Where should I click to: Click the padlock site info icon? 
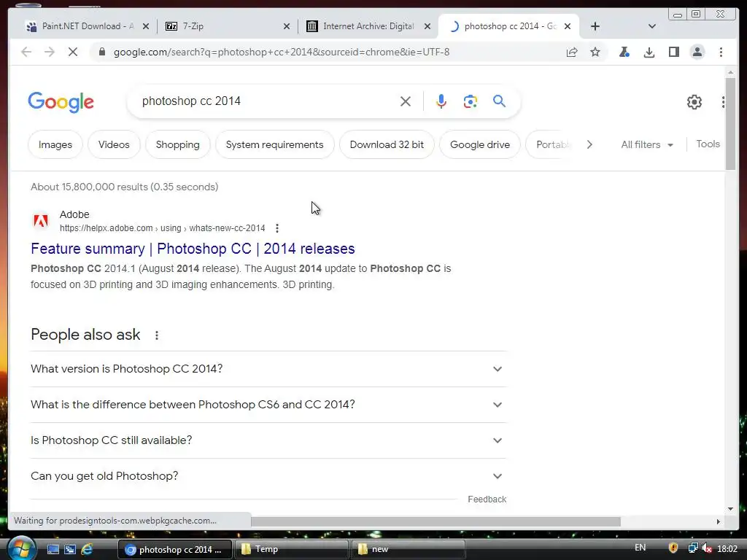click(101, 52)
